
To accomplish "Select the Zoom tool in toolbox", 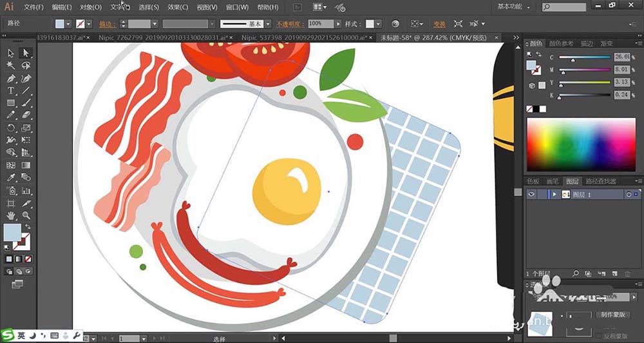I will pyautogui.click(x=26, y=215).
